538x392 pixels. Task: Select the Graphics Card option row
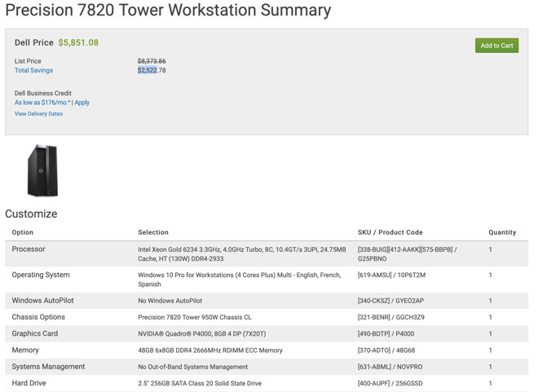[x=267, y=333]
